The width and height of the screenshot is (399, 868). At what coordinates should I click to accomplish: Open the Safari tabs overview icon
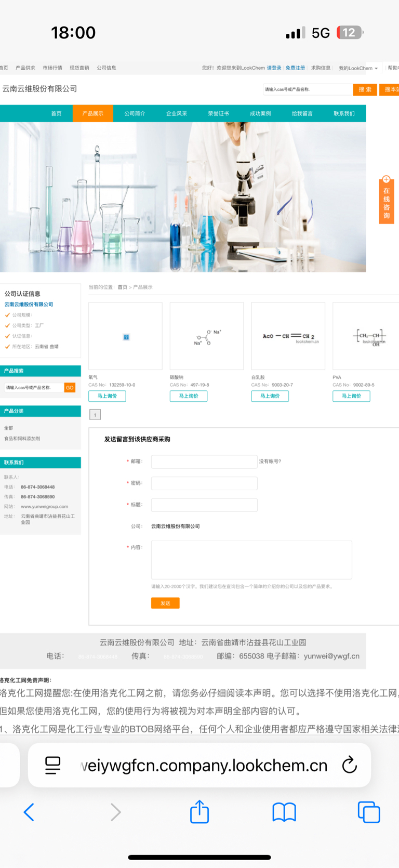pyautogui.click(x=369, y=812)
